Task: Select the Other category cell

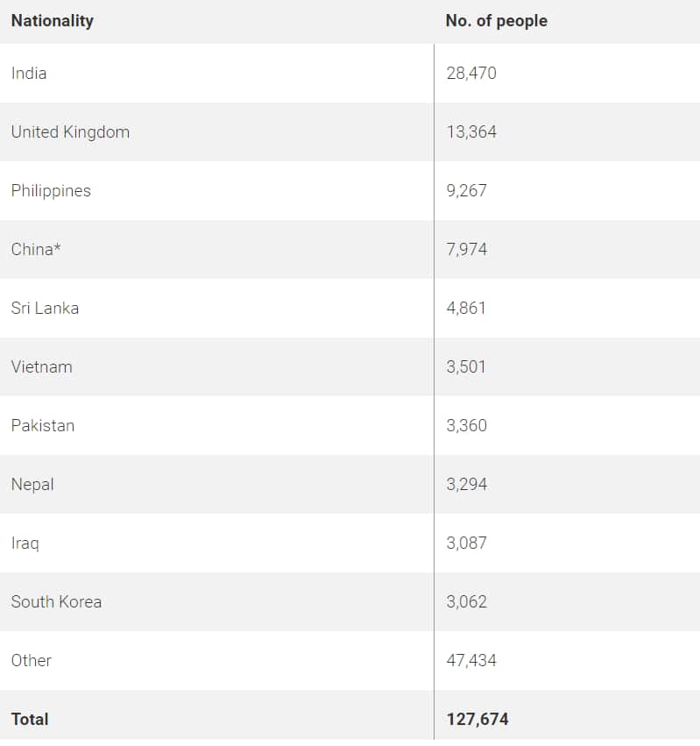Action: tap(32, 661)
